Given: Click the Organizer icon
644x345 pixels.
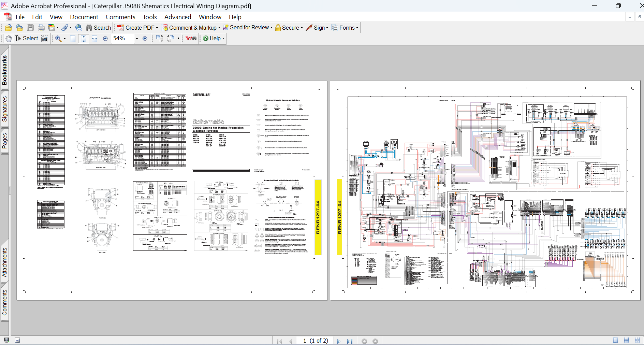Looking at the screenshot, I should (x=52, y=28).
